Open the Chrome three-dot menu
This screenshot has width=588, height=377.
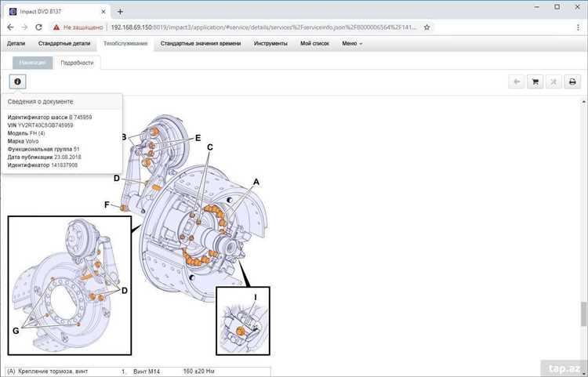click(x=578, y=27)
